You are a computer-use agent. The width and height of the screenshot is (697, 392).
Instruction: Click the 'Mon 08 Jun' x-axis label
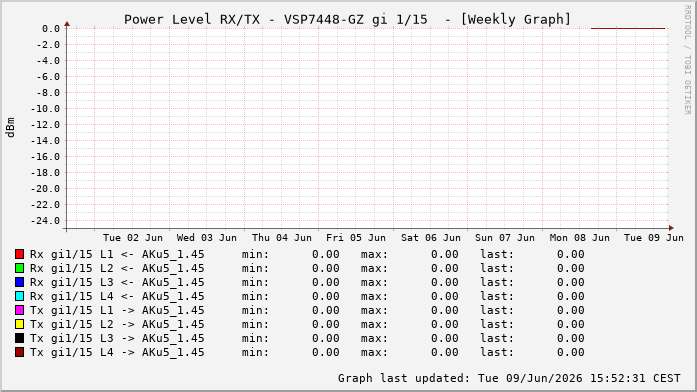coord(580,238)
